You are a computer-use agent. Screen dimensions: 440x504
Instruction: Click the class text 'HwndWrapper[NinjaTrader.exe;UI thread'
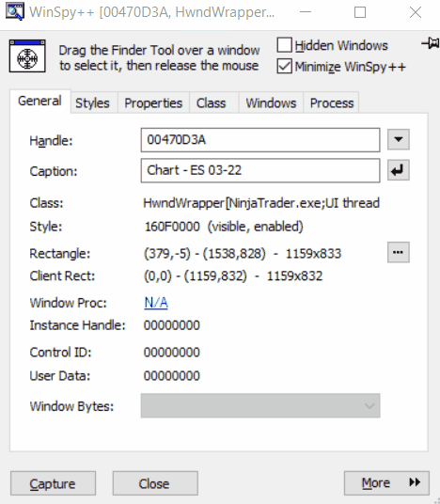point(261,203)
